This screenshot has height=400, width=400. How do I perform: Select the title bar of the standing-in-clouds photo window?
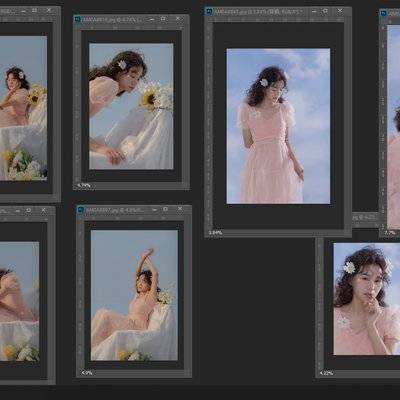click(x=278, y=12)
